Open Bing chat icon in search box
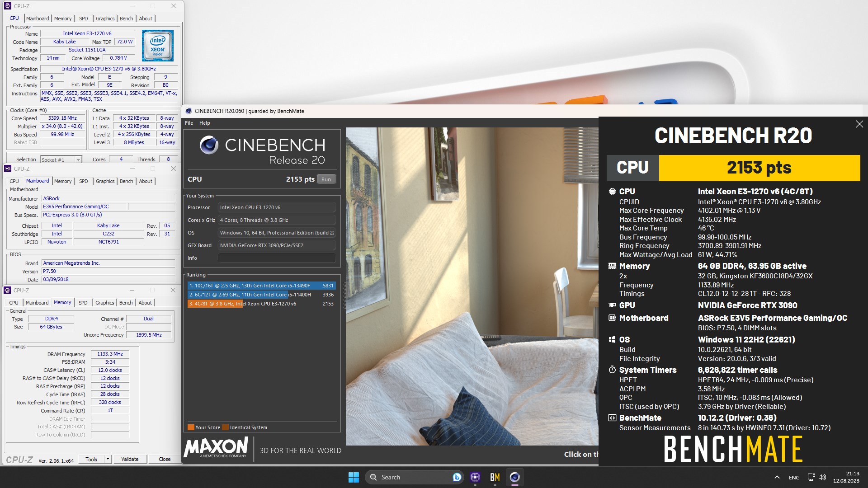Screen dimensions: 868x488 pos(457,477)
